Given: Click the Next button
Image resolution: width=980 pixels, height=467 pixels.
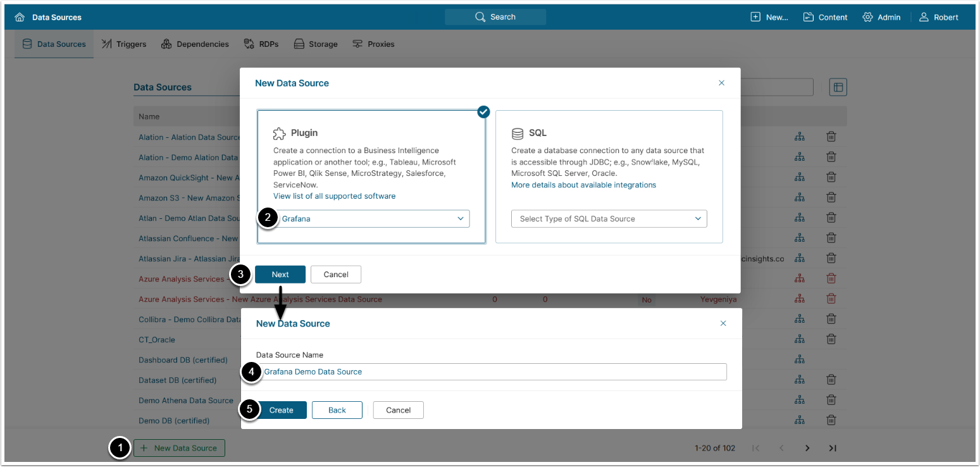Looking at the screenshot, I should pyautogui.click(x=280, y=275).
